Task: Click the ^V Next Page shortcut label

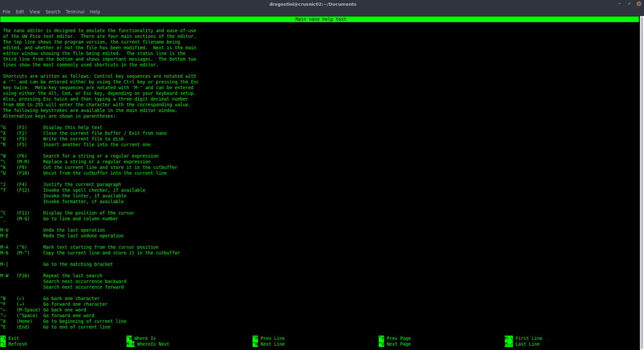Action: (x=395, y=344)
